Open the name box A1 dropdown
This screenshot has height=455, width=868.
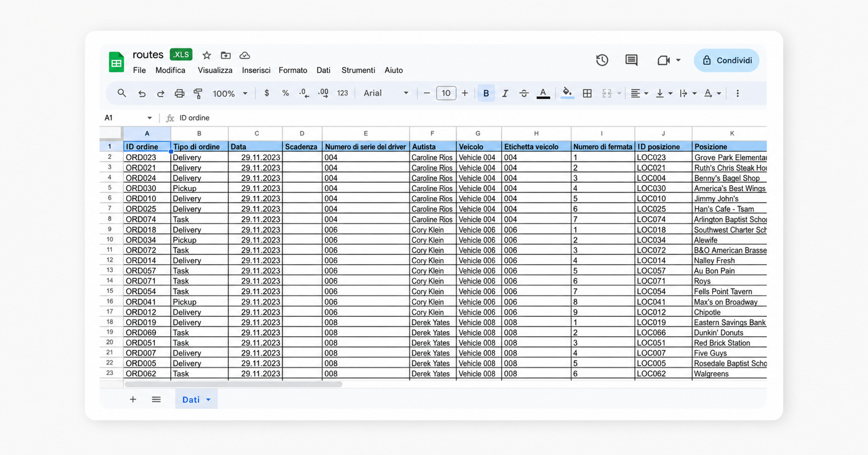pos(149,118)
